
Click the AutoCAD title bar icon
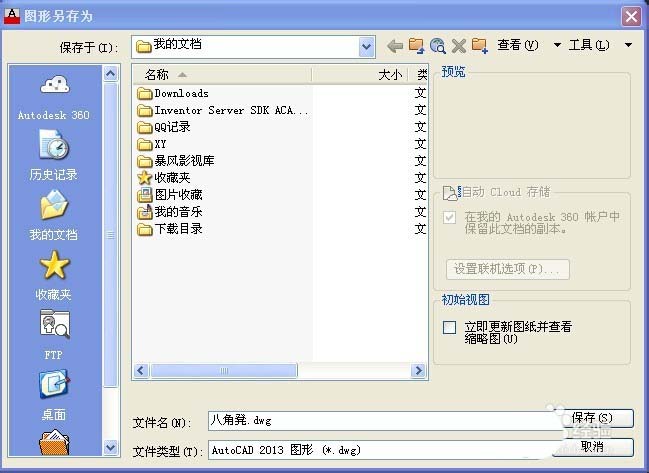pos(12,16)
